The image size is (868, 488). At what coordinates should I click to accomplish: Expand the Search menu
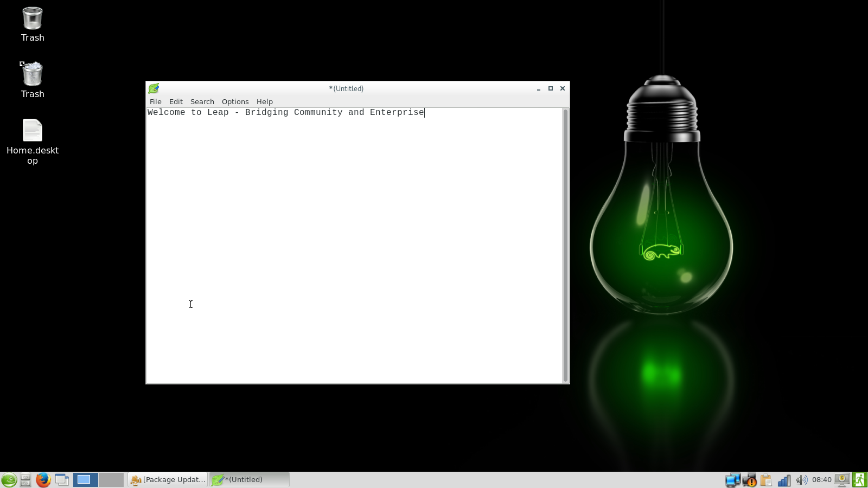[202, 101]
